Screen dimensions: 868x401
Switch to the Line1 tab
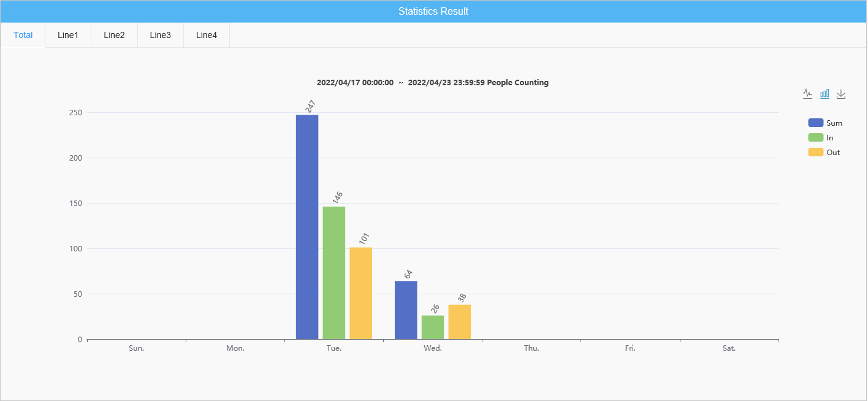pos(68,35)
